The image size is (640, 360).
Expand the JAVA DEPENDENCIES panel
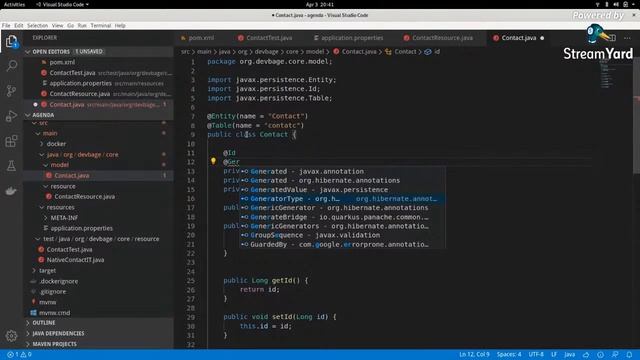(x=28, y=333)
